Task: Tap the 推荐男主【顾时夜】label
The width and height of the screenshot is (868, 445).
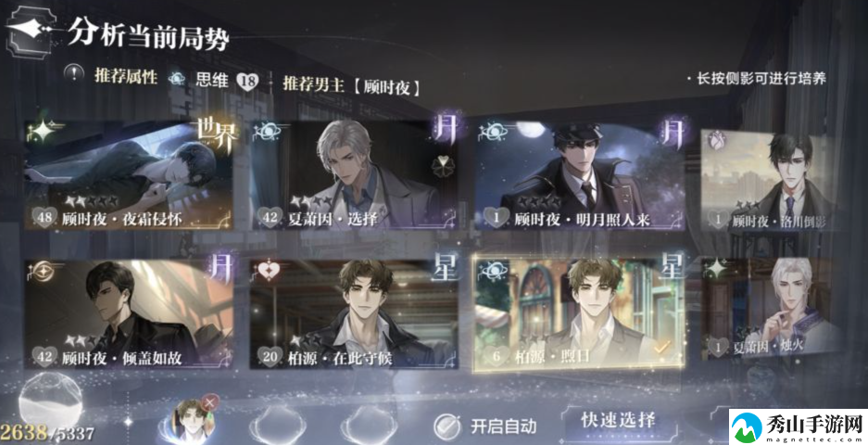Action: pos(352,86)
